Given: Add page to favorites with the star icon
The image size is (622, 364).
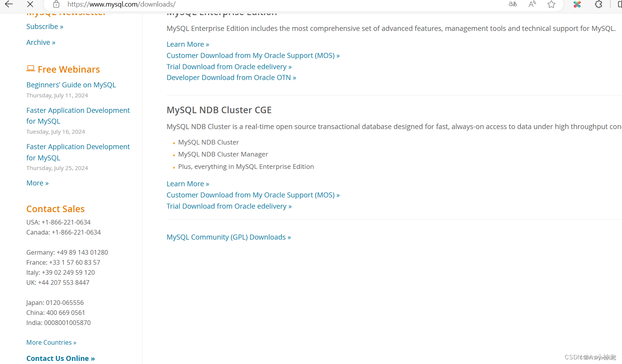Looking at the screenshot, I should click(x=551, y=5).
